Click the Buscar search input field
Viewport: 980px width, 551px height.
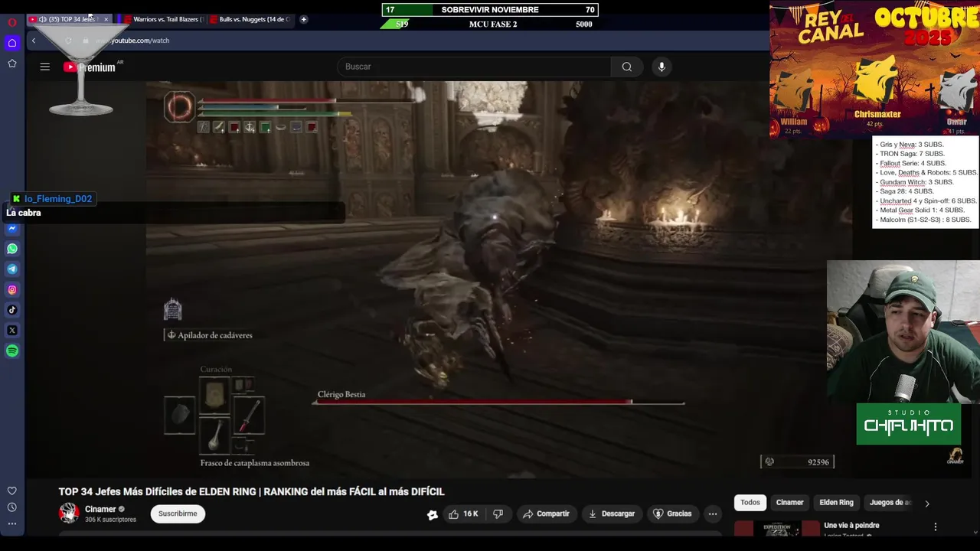point(474,67)
